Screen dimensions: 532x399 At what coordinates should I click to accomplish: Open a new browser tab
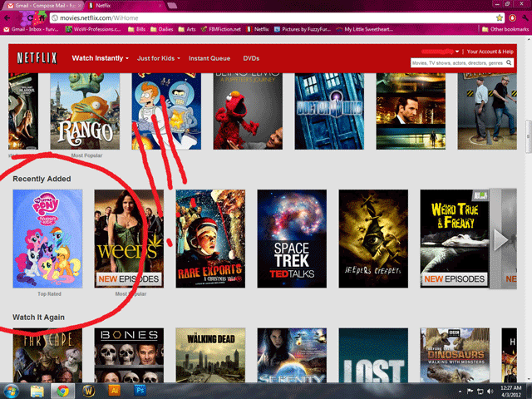pyautogui.click(x=172, y=6)
